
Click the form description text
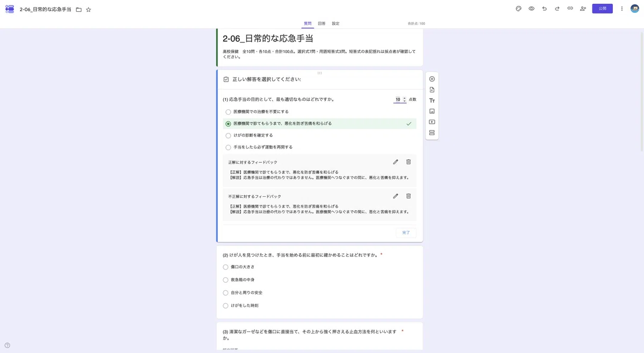point(319,54)
